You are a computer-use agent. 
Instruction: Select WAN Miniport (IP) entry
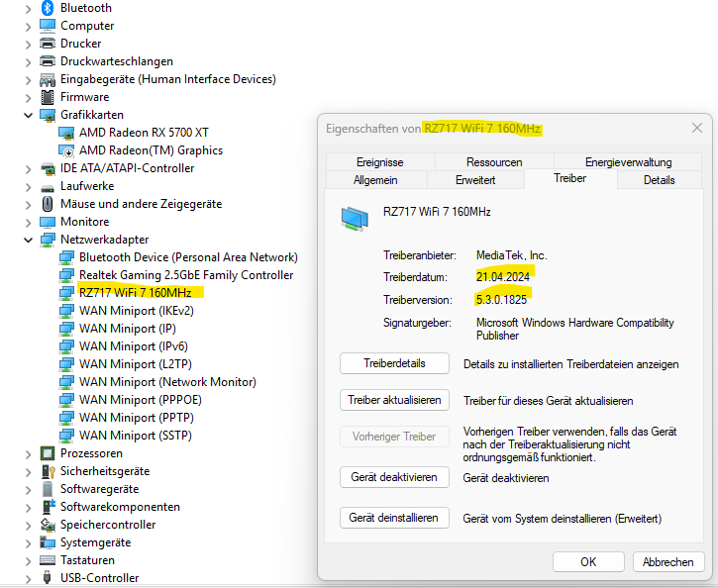128,329
